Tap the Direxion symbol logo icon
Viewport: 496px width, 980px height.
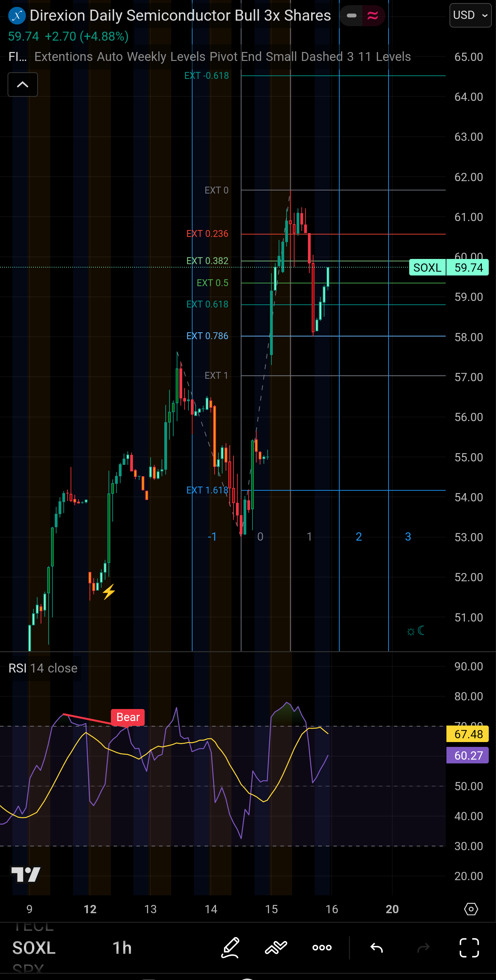(x=17, y=15)
